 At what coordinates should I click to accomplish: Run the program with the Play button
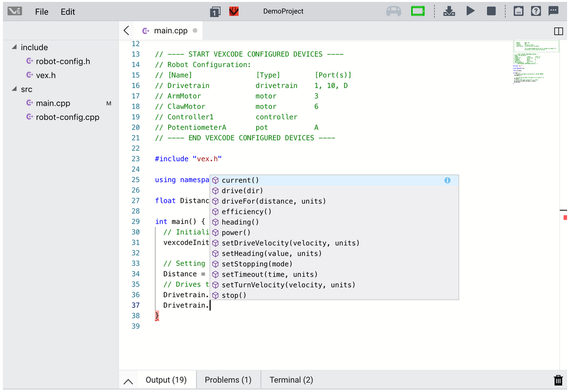470,11
